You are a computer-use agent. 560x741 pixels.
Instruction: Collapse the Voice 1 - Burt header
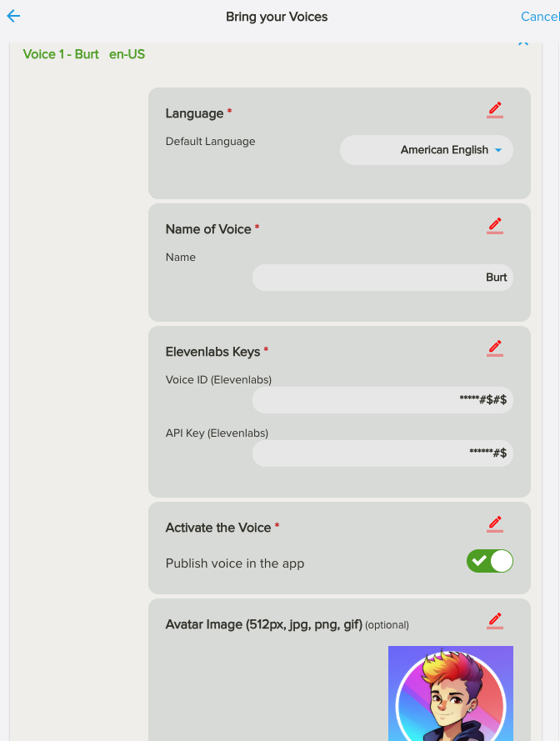coord(523,43)
